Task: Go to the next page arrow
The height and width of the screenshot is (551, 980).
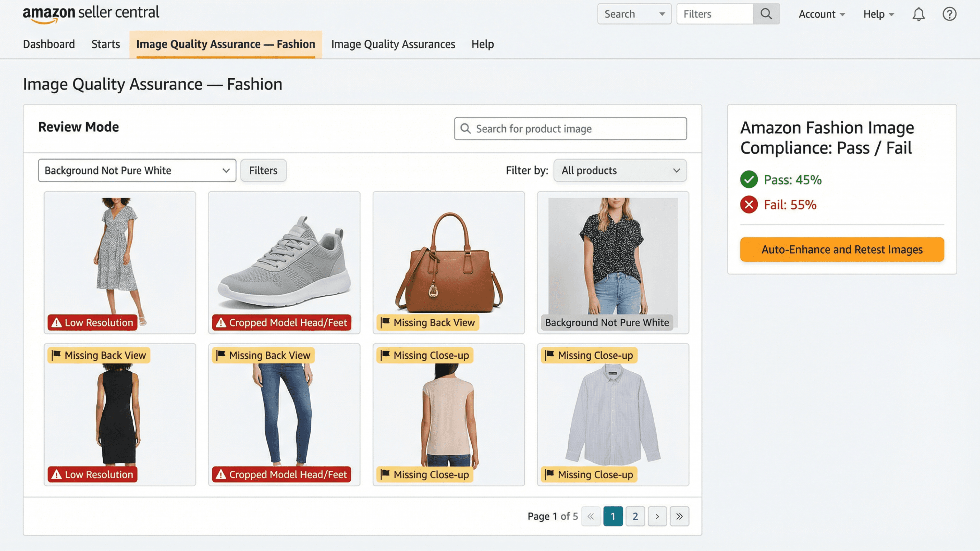Action: (x=657, y=516)
